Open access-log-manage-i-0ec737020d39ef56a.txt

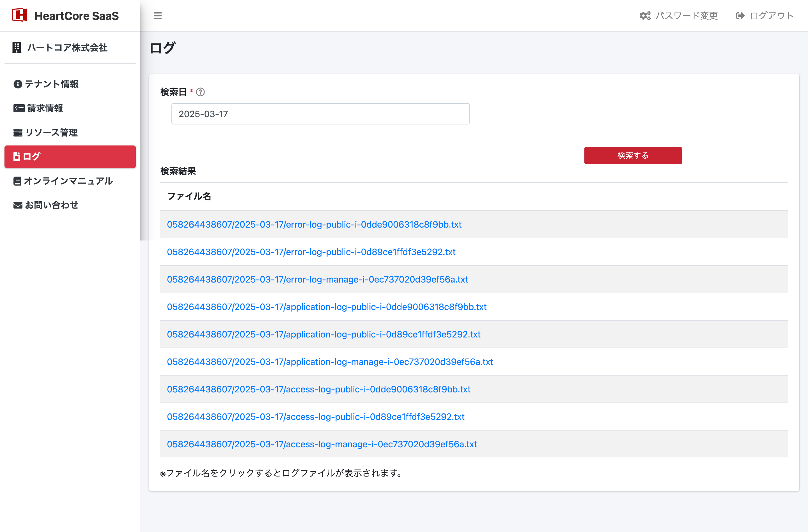pyautogui.click(x=322, y=444)
